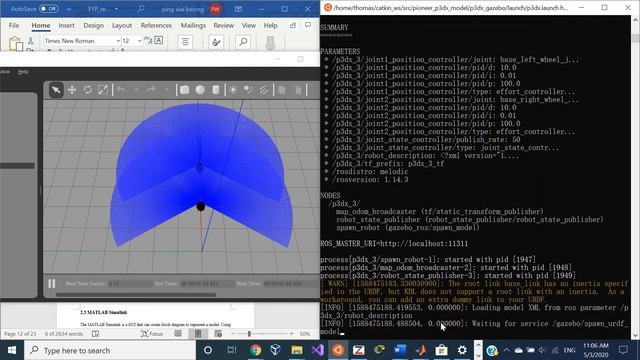Click the Windows Start button
The width and height of the screenshot is (640, 360).
12,350
